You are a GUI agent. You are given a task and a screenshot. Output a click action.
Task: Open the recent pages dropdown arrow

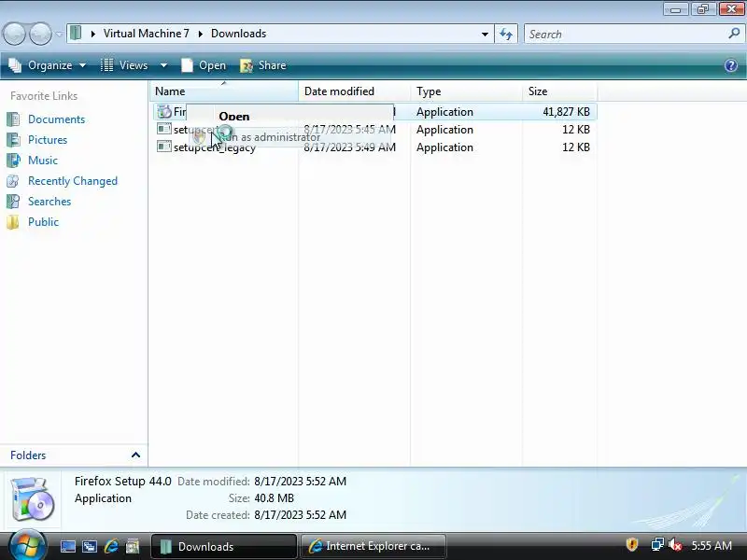[x=59, y=35]
